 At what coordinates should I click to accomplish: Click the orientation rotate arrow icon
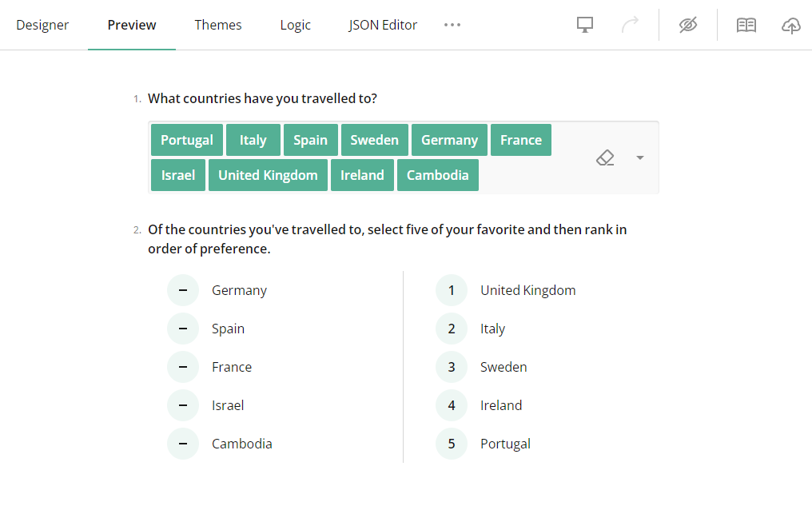coord(631,25)
